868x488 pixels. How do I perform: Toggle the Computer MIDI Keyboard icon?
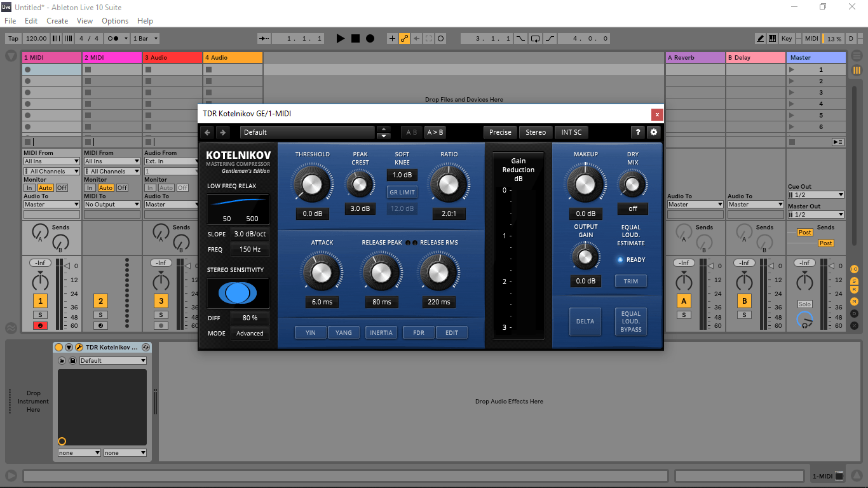click(773, 39)
